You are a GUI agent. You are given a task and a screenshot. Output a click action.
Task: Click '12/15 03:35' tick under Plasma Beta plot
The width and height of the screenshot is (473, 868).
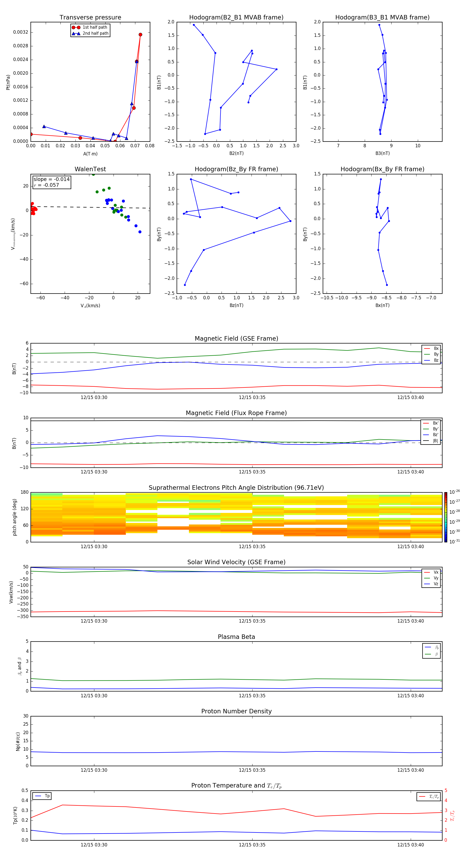[x=252, y=695]
